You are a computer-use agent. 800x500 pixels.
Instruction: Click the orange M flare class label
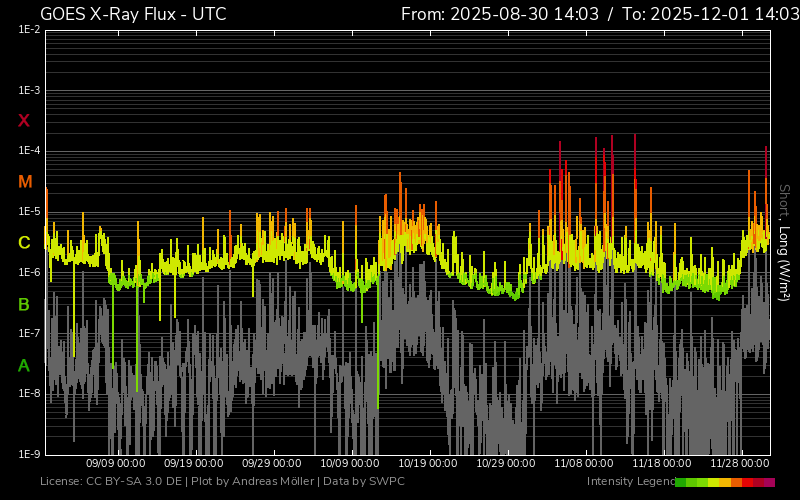coord(25,182)
